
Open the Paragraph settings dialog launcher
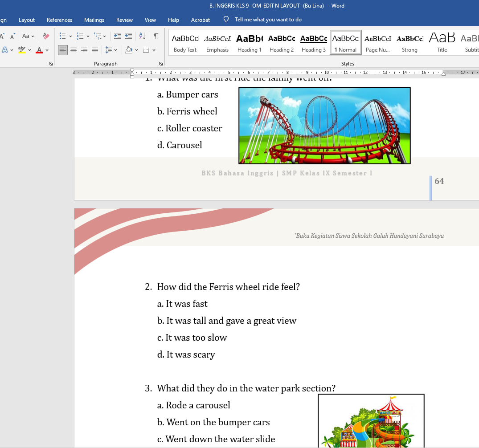coord(161,64)
